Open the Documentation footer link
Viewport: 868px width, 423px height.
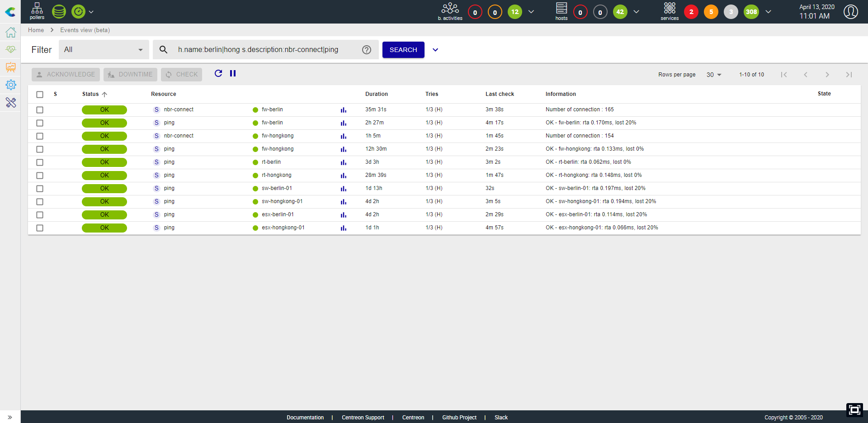pyautogui.click(x=305, y=418)
